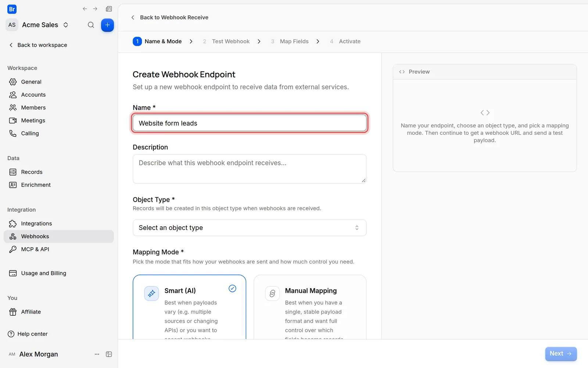Select the Name & Mode step
Screen dimensions: 588x368
157,41
